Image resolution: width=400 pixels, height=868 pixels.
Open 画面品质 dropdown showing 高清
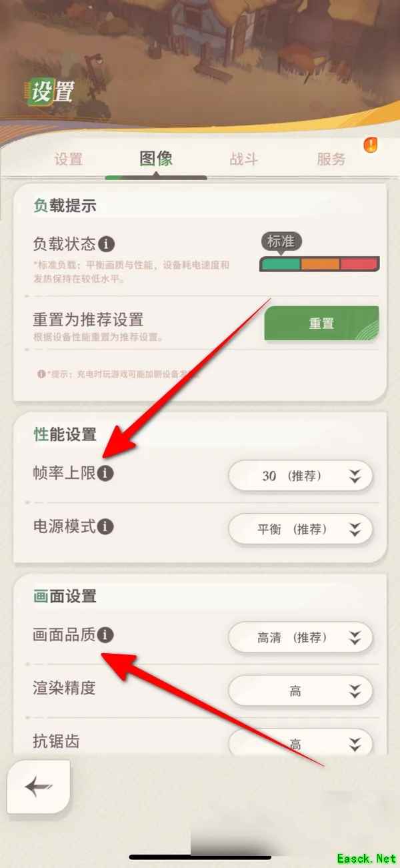click(x=300, y=637)
